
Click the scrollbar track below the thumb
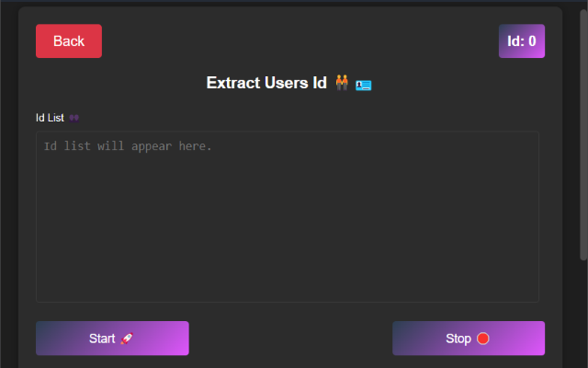coord(583,314)
